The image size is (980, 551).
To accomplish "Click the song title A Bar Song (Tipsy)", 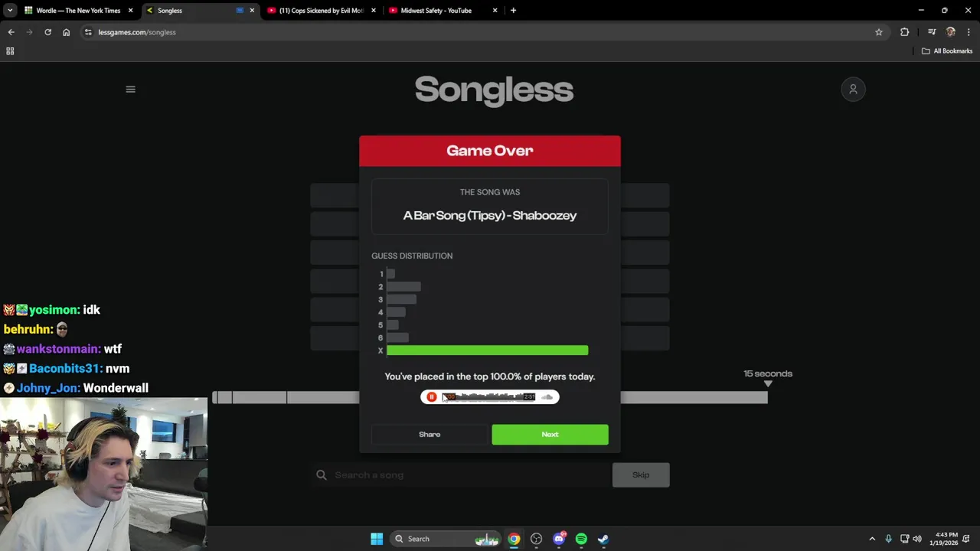I will click(490, 216).
